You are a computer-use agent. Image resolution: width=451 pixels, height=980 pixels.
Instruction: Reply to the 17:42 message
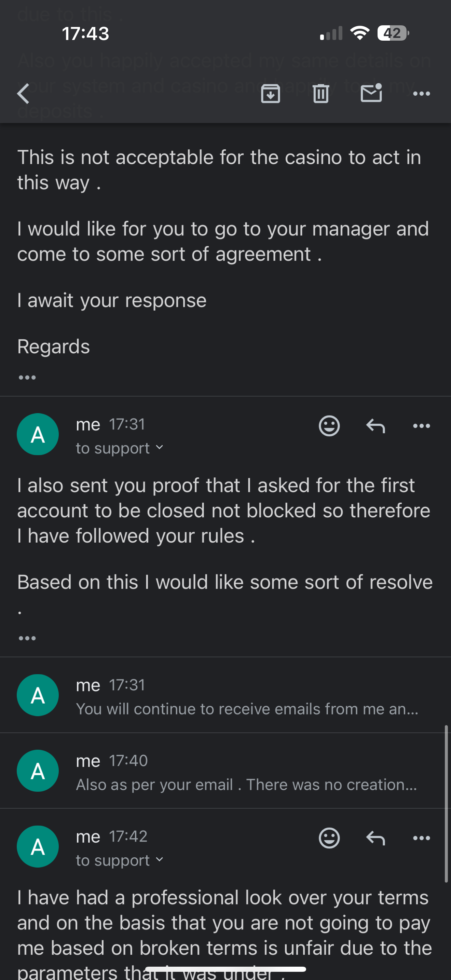(x=375, y=838)
